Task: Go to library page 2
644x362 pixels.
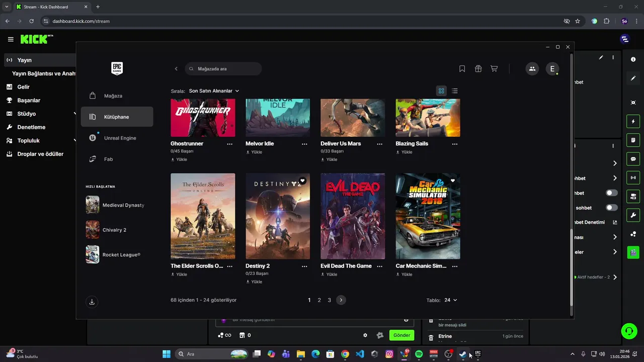Action: point(319,300)
